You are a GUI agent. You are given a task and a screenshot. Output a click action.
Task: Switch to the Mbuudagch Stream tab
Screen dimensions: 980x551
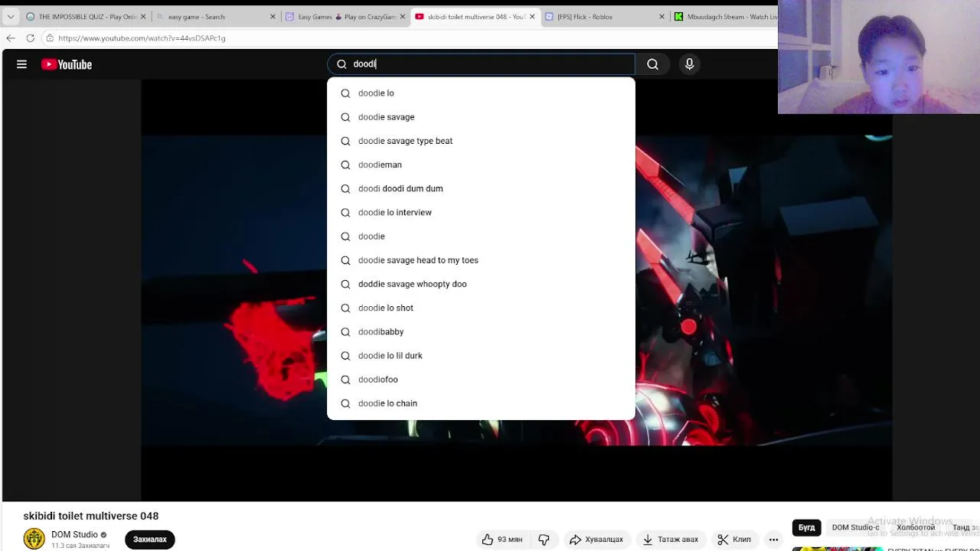pos(727,16)
